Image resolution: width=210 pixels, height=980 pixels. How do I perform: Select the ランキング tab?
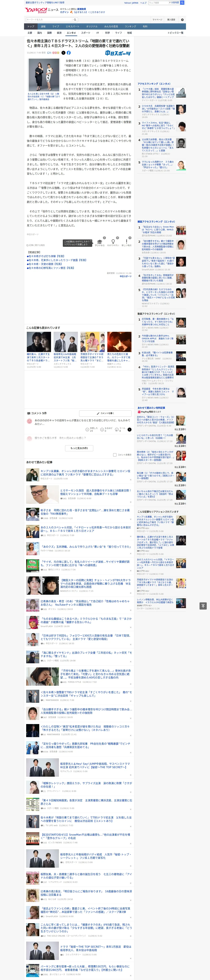tap(130, 26)
